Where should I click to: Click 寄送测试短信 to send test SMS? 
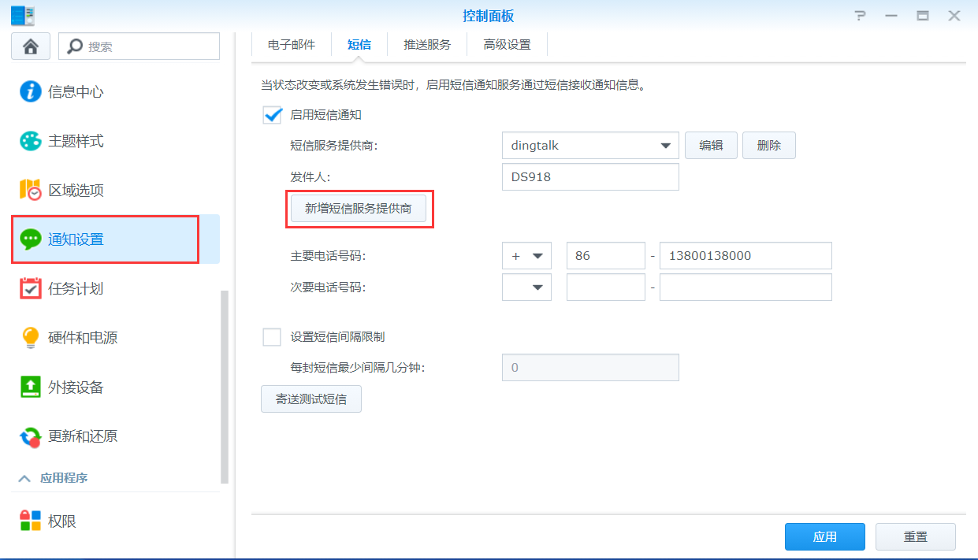311,399
